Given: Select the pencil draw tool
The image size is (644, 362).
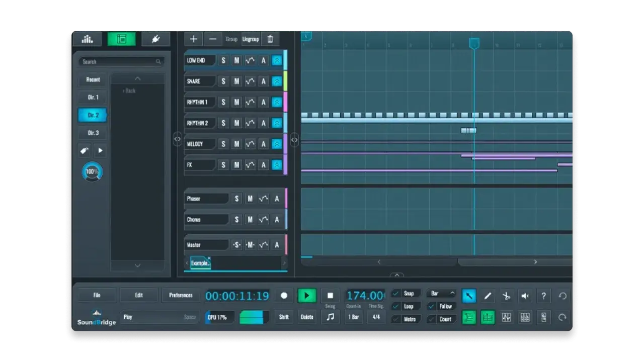Looking at the screenshot, I should pyautogui.click(x=488, y=296).
